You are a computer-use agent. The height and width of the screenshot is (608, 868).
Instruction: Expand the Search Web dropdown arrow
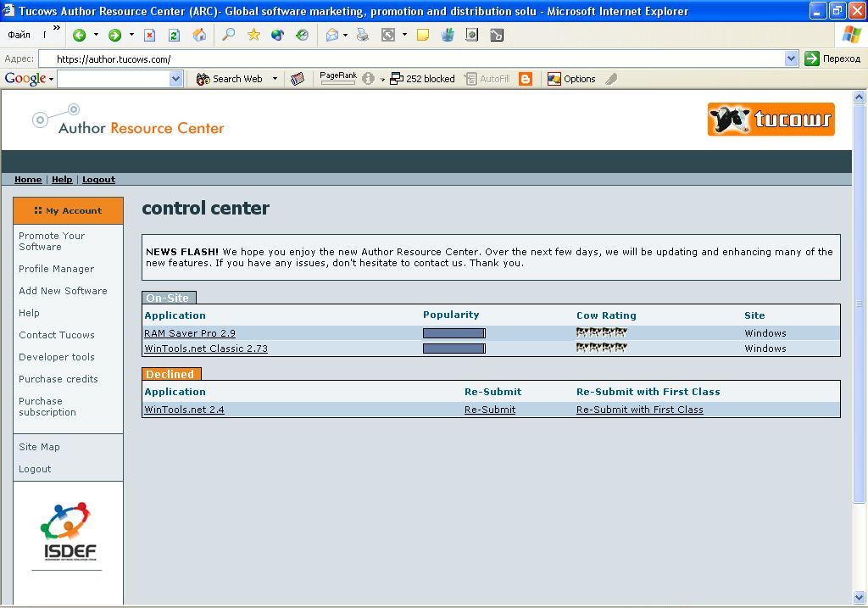point(275,79)
